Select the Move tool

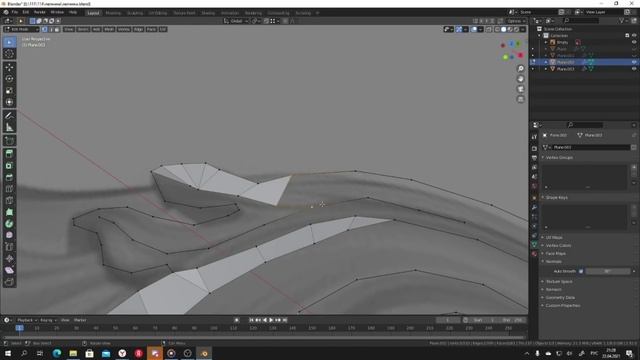(x=9, y=67)
